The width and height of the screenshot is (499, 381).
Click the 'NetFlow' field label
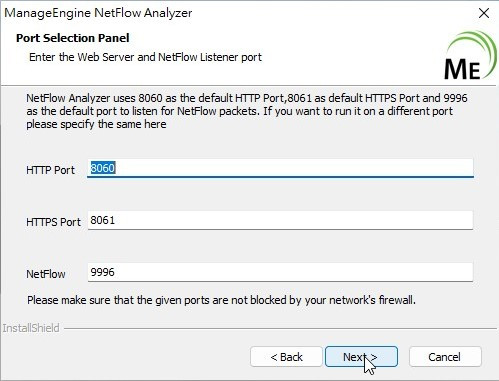[x=46, y=274]
